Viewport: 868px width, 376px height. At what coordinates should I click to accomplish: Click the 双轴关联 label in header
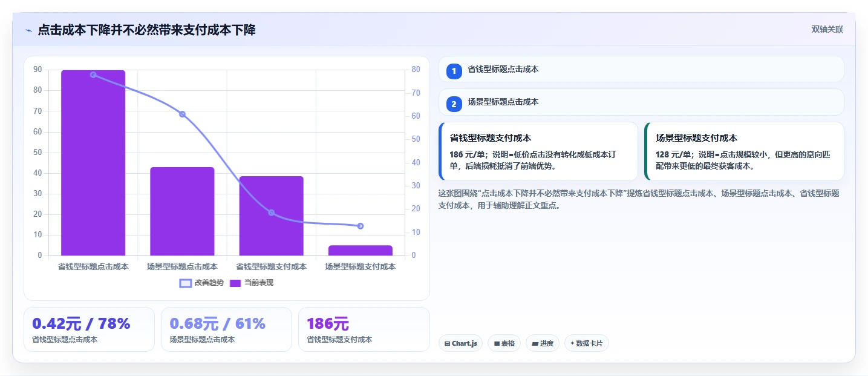pyautogui.click(x=827, y=30)
